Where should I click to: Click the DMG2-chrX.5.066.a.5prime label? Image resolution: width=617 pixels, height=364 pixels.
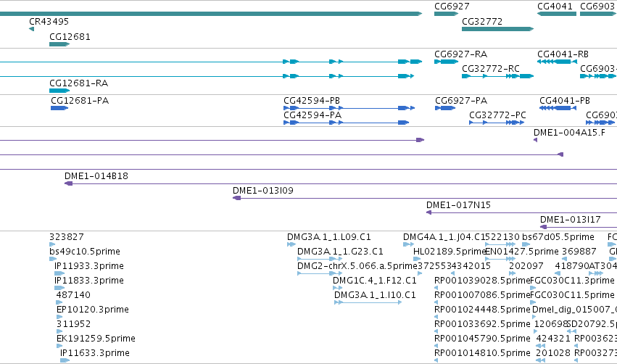(x=357, y=266)
